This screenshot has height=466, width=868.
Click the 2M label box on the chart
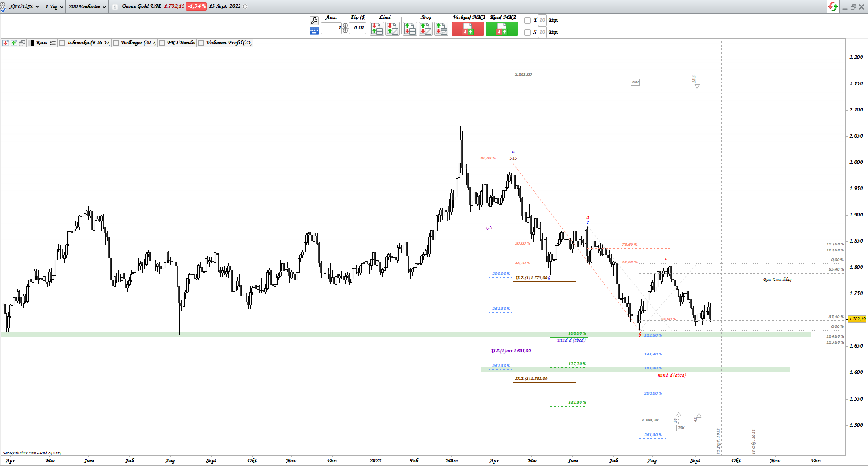click(x=681, y=428)
